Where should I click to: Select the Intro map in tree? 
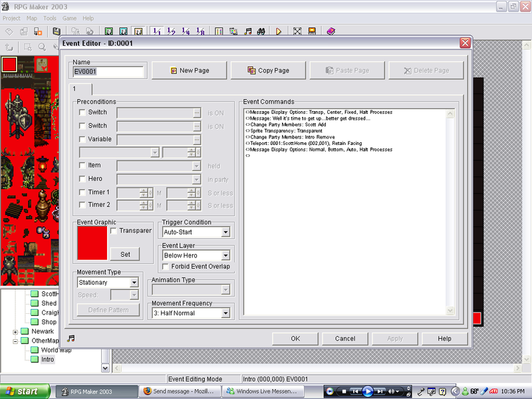pos(47,360)
